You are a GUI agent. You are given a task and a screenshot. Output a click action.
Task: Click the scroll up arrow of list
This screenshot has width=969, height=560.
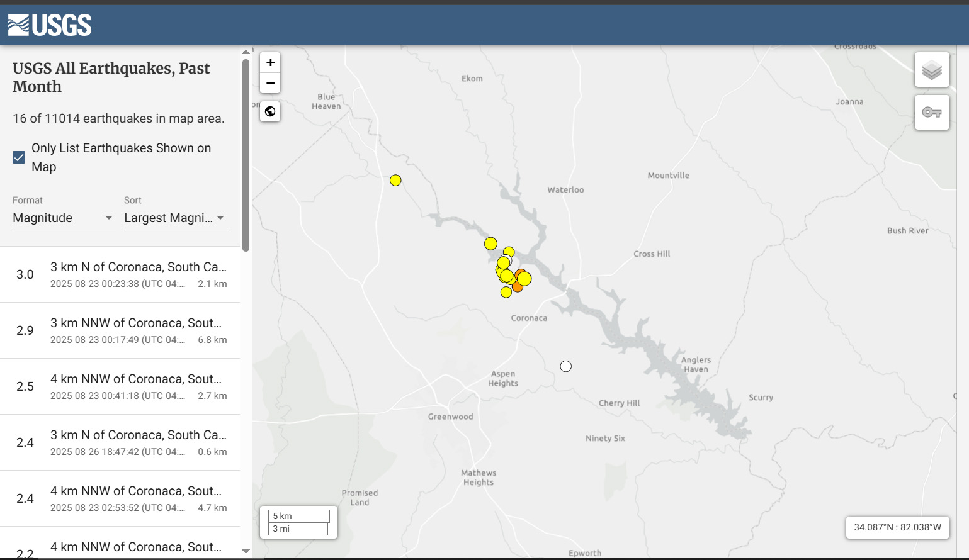(246, 52)
